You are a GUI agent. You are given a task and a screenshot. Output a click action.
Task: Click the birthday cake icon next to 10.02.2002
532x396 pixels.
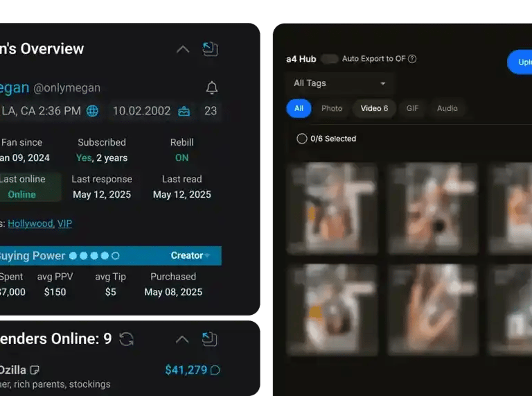(184, 111)
